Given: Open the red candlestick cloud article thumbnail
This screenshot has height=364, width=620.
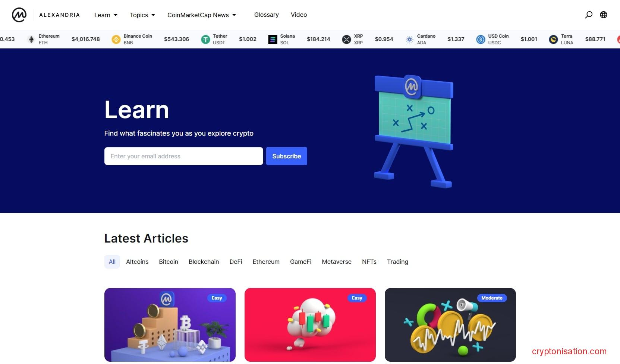Looking at the screenshot, I should point(310,325).
